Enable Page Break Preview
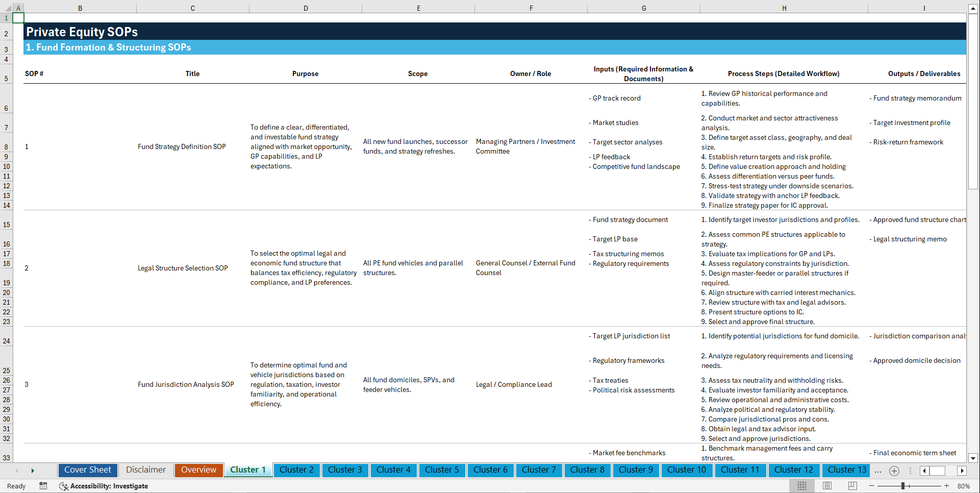This screenshot has width=980, height=493. pos(852,486)
